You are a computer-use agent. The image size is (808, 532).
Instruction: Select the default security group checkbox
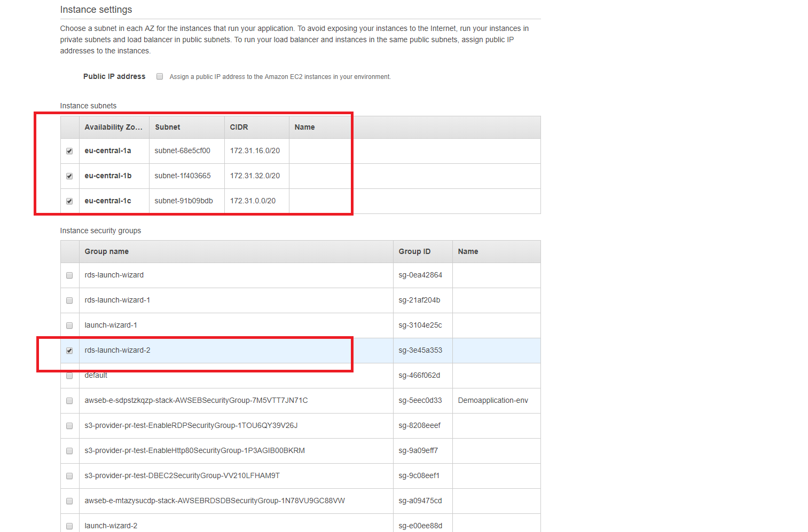click(x=69, y=376)
